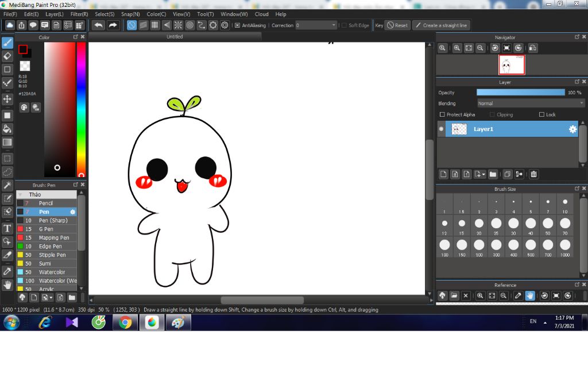Choose the Magic Wand tool
Screen dimensions: 588x380
coord(7,185)
